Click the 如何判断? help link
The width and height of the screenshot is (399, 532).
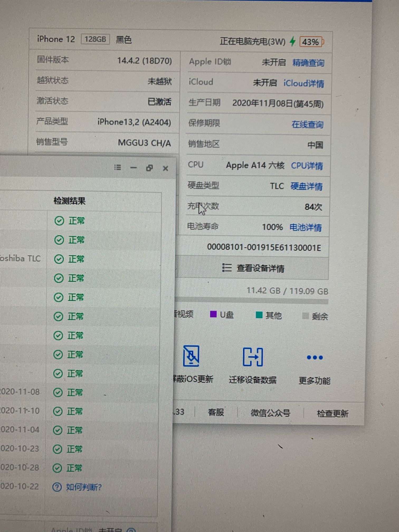84,487
